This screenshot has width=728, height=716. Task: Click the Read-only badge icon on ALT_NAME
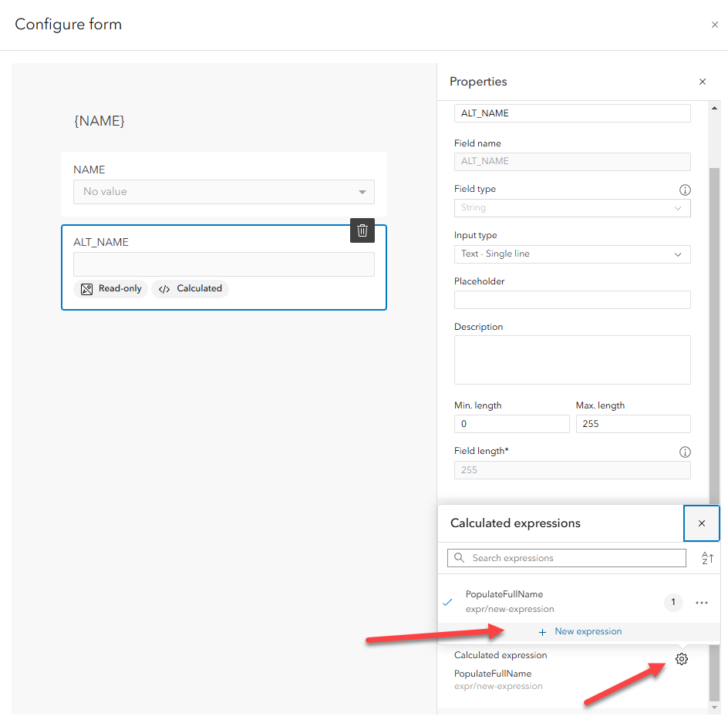pos(87,288)
